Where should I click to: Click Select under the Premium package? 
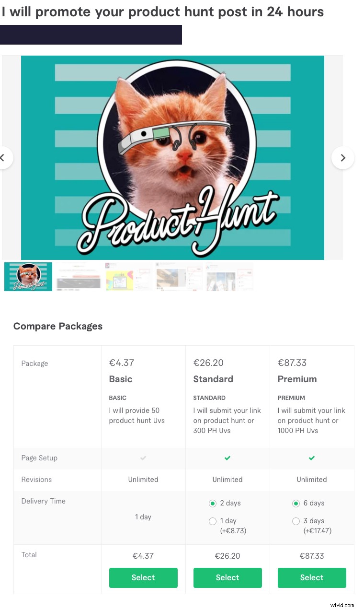point(312,578)
